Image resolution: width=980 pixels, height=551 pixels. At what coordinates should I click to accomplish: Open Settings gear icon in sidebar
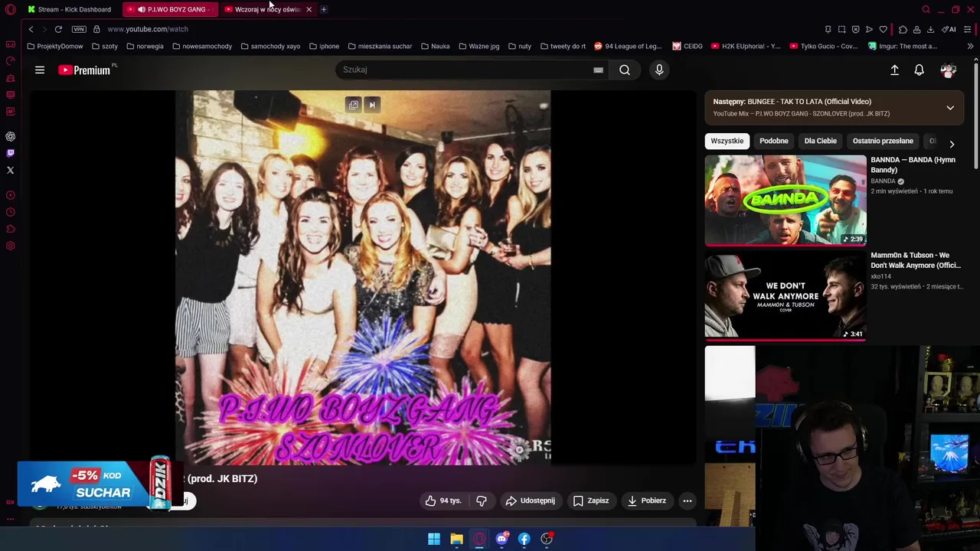[11, 246]
